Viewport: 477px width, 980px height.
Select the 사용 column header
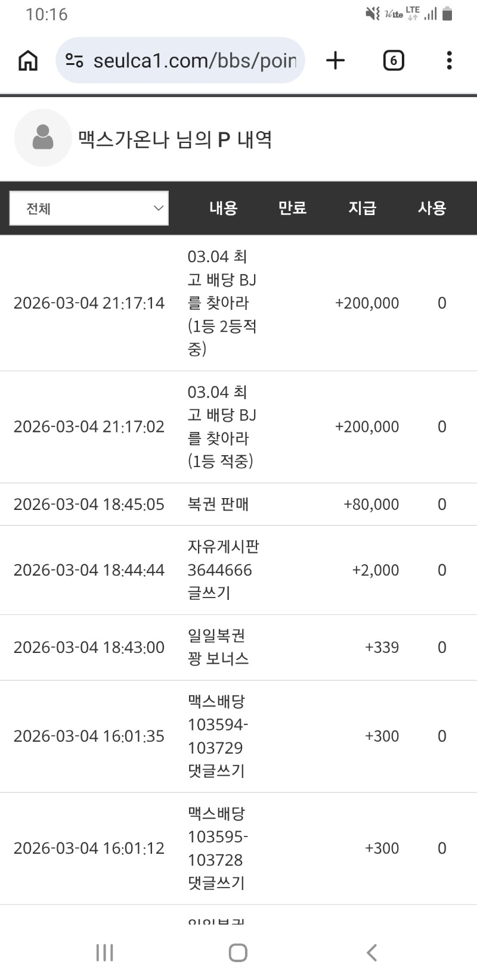(x=432, y=208)
